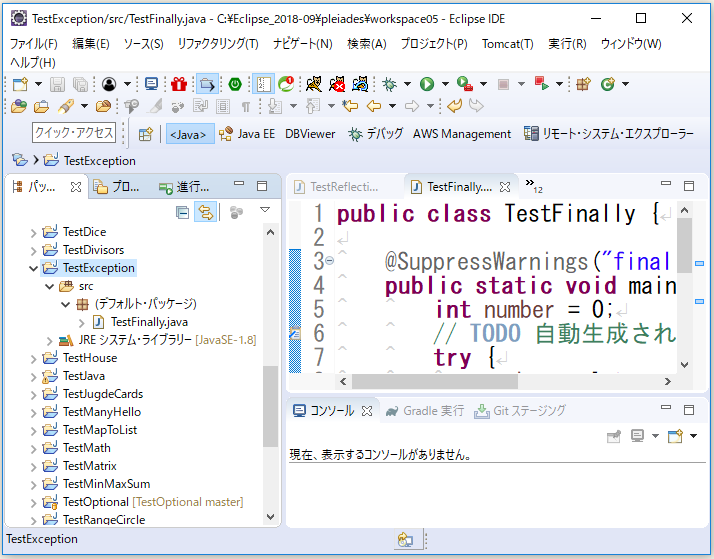Image resolution: width=714 pixels, height=559 pixels.
Task: Switch to the Gradle 実行 tab
Action: tap(425, 411)
